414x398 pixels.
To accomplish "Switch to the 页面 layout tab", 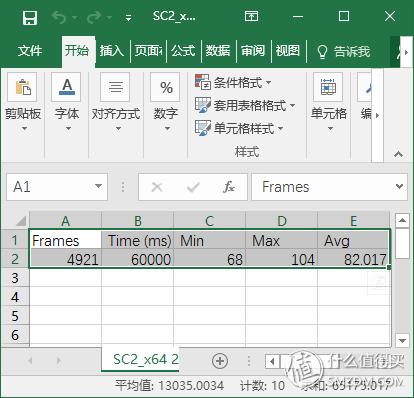I will (148, 51).
